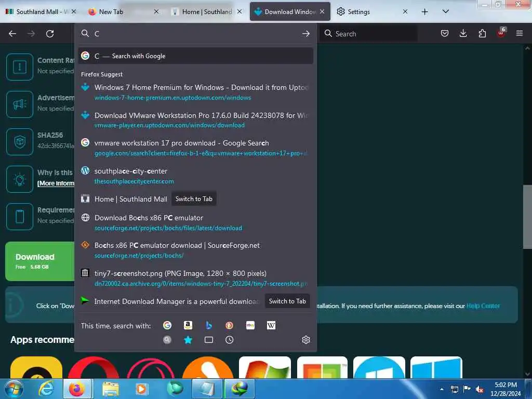Viewport: 532px width, 399px height.
Task: Open the Extensions puzzle icon
Action: click(482, 33)
